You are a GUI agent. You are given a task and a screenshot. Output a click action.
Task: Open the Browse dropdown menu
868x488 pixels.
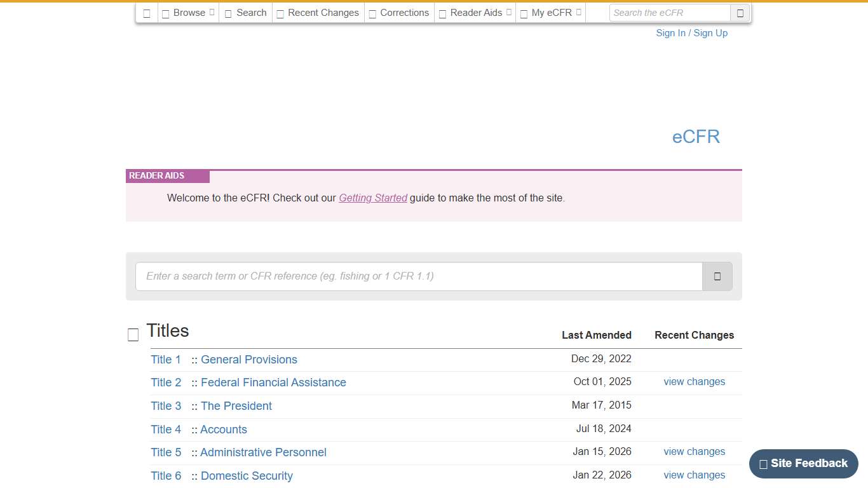tap(188, 13)
